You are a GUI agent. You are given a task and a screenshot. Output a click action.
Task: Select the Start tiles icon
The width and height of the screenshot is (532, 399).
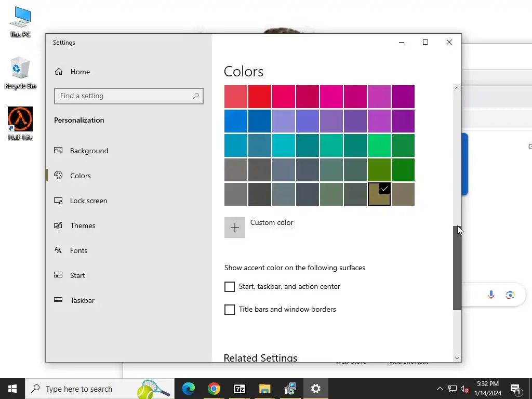tap(58, 275)
